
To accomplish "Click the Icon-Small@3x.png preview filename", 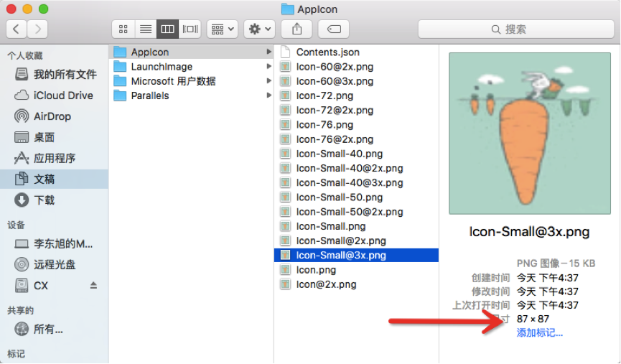I will [x=529, y=231].
